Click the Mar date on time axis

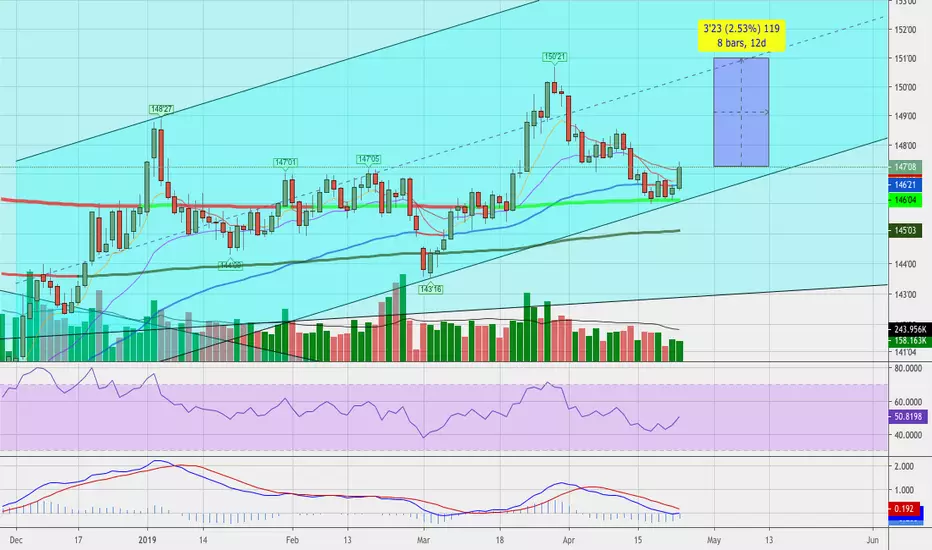423,540
